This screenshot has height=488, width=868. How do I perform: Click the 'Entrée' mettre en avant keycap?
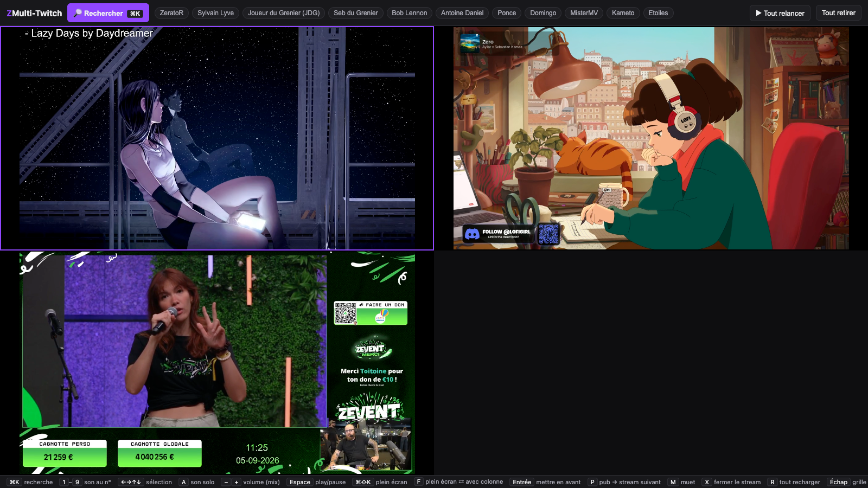[x=522, y=482]
